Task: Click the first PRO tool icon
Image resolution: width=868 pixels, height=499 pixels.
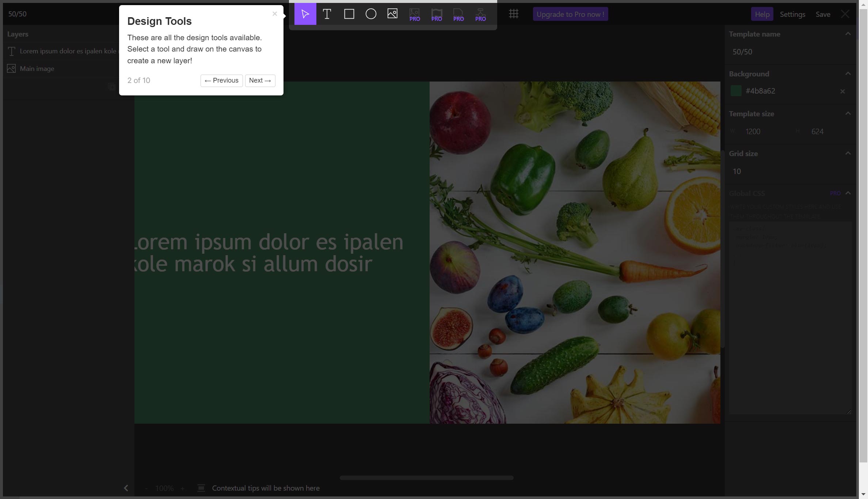Action: pos(414,13)
